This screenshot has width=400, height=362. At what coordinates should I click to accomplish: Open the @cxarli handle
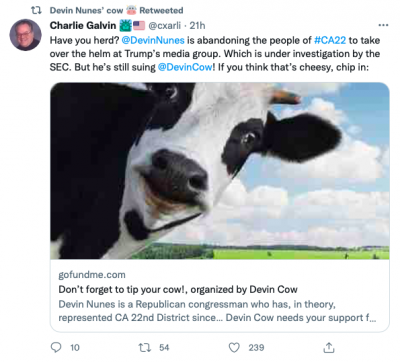(x=165, y=25)
